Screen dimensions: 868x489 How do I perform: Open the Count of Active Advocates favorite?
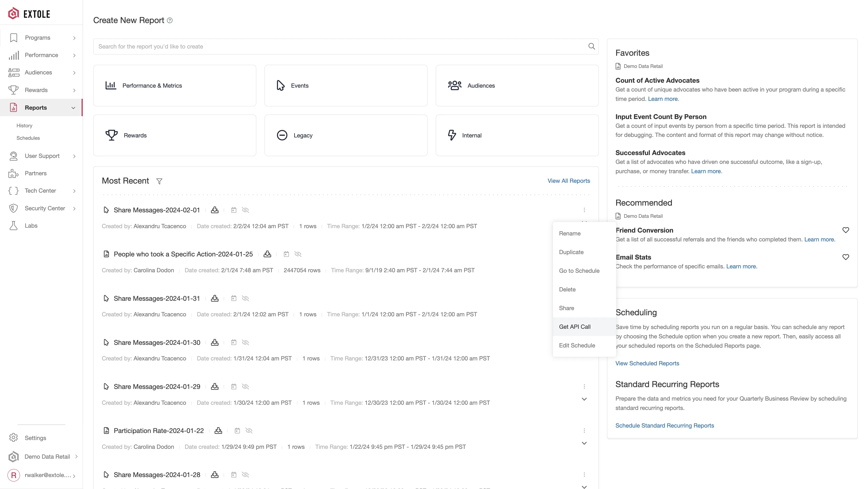coord(657,81)
